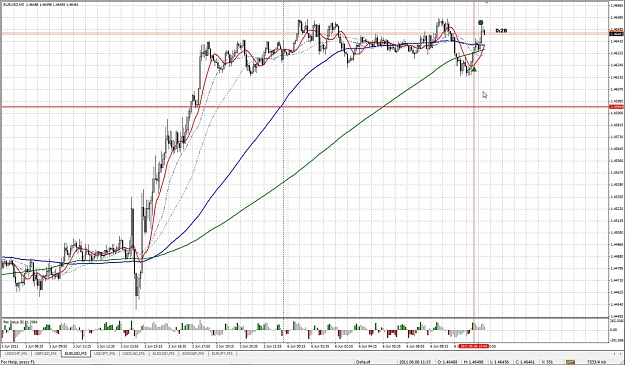Click the red price label of the horizontal line on the scale
This screenshot has height=365, width=625.
click(617, 107)
